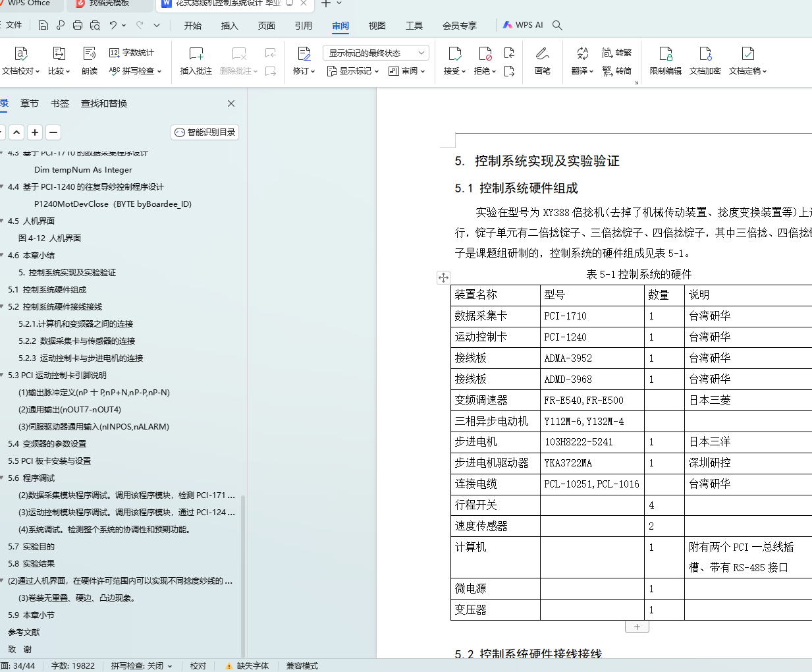Switch to 书签 navigation pane tab
The width and height of the screenshot is (812, 672).
(60, 103)
